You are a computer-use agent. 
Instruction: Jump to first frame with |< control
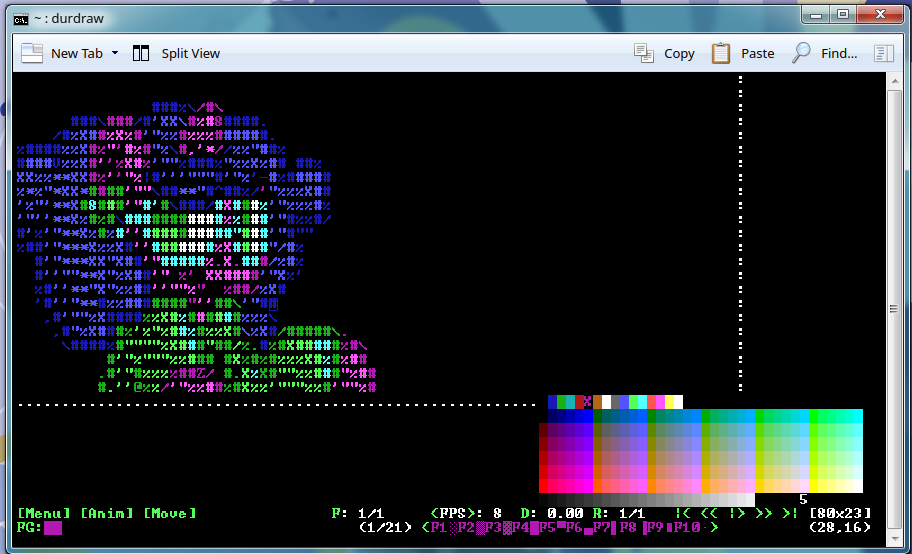pyautogui.click(x=683, y=513)
